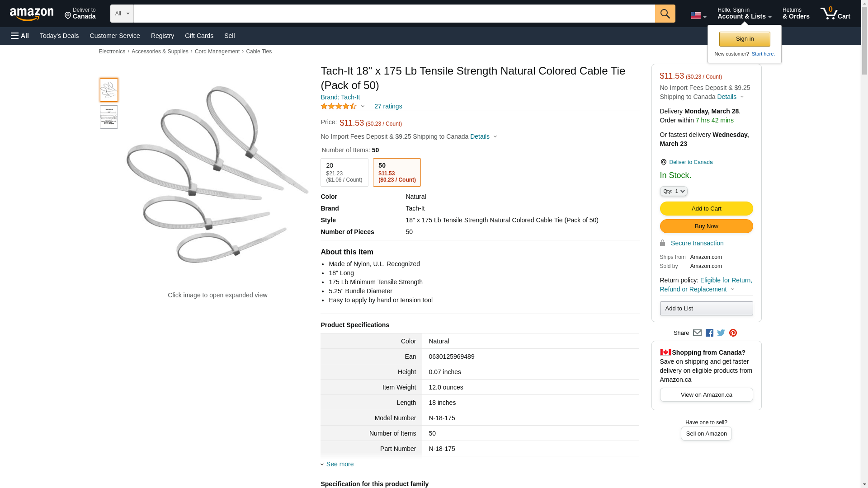
Task: Open the All hamburger menu
Action: tap(20, 36)
